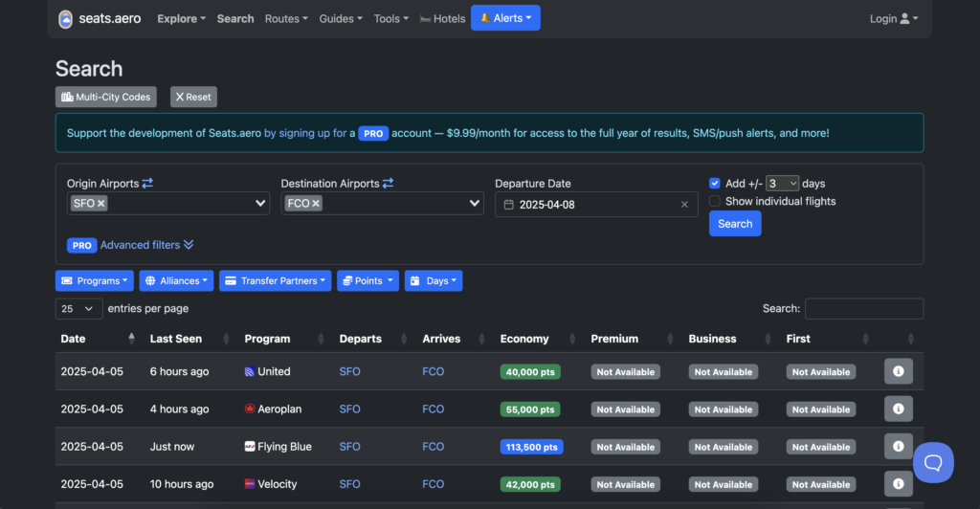Click the Departure Date input
The image size is (980, 509).
point(596,204)
